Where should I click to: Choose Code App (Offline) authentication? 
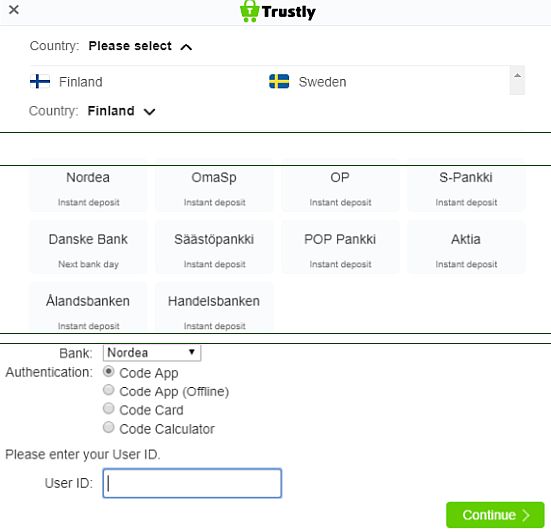click(x=109, y=390)
